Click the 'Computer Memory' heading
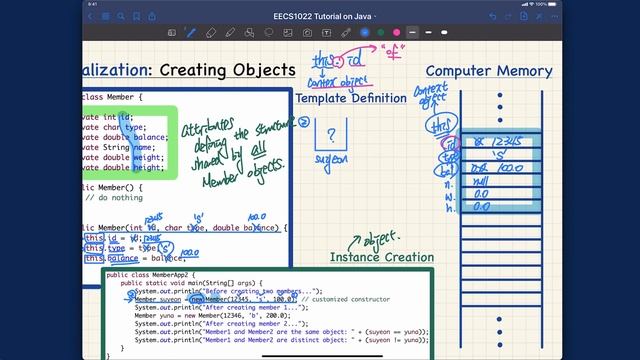Screen dimensions: 640x360 [x=489, y=71]
